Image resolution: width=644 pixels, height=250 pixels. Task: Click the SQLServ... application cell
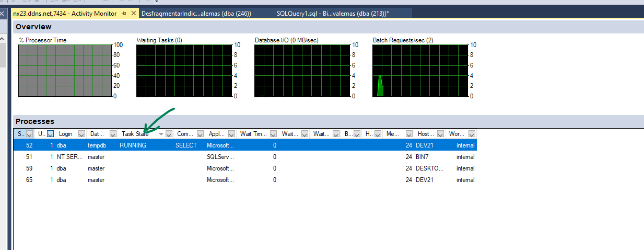tap(220, 157)
